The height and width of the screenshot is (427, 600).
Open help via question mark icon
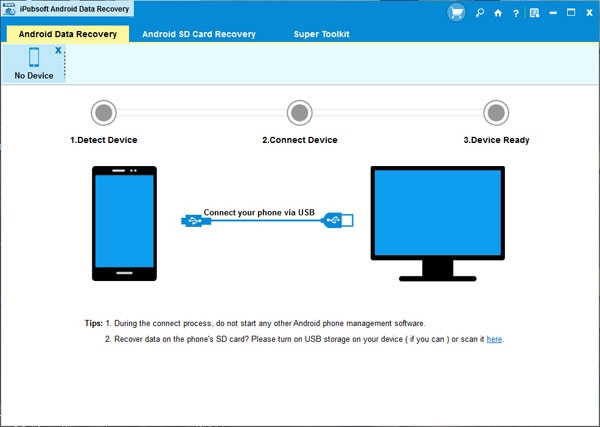(x=516, y=13)
